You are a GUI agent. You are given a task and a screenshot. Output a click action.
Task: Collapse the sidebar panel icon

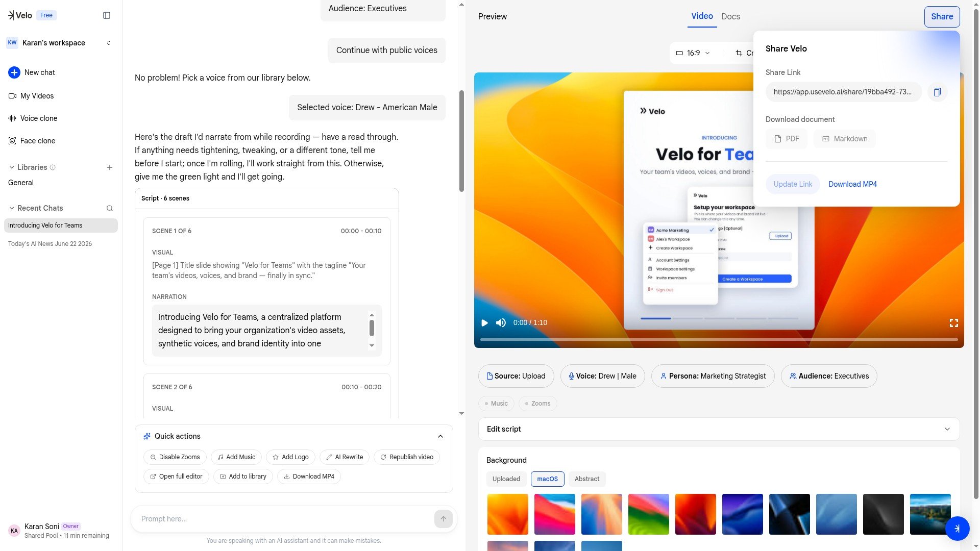[107, 15]
